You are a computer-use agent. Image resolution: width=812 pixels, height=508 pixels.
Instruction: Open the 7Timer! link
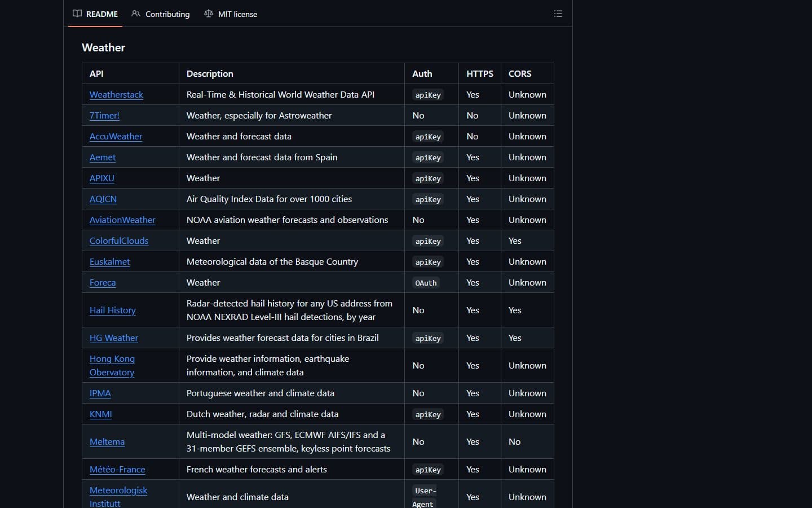(104, 116)
